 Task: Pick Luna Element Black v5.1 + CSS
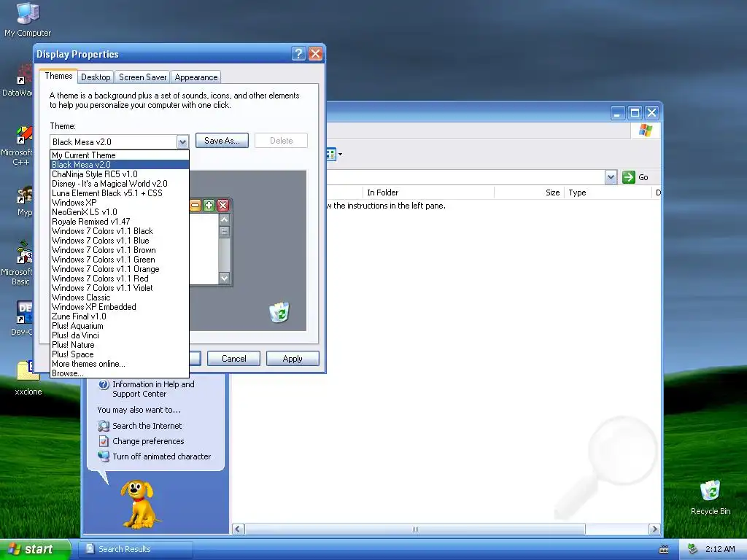coord(120,193)
